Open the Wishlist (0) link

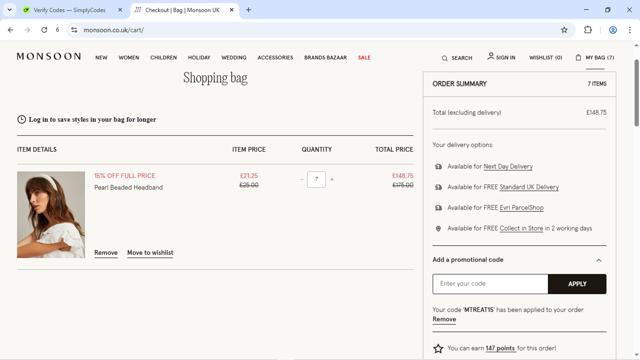pos(546,58)
